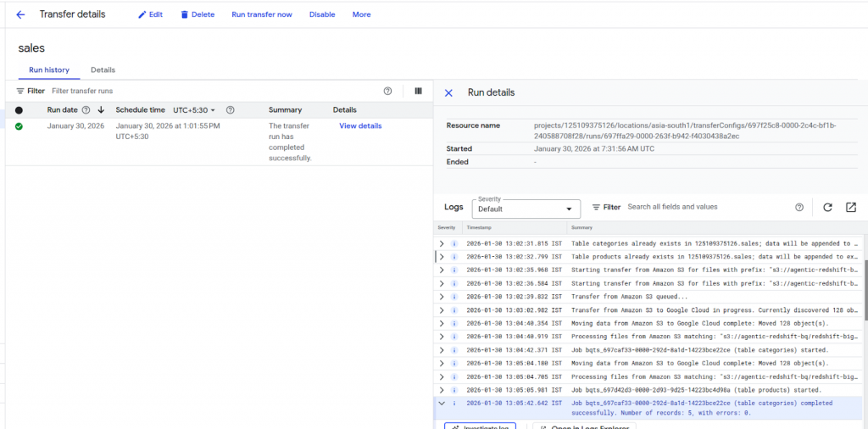Click the Delete trash button
This screenshot has height=429, width=868.
[x=197, y=14]
